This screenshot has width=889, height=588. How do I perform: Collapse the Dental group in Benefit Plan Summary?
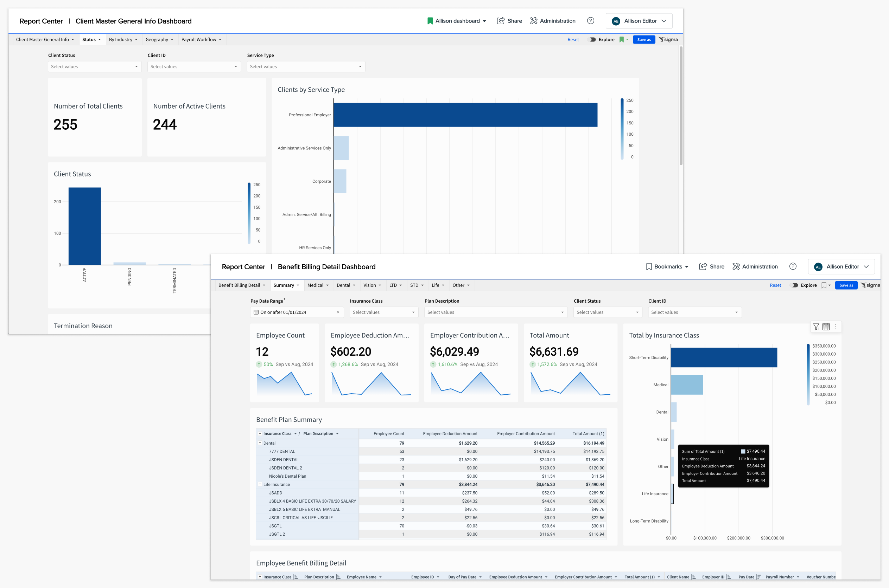pos(260,443)
